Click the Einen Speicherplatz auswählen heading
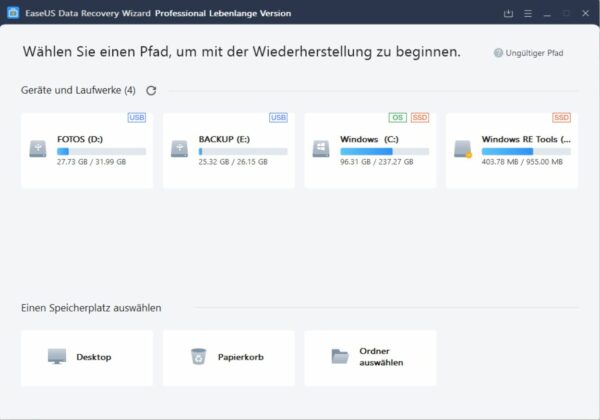The width and height of the screenshot is (600, 420). pyautogui.click(x=91, y=308)
